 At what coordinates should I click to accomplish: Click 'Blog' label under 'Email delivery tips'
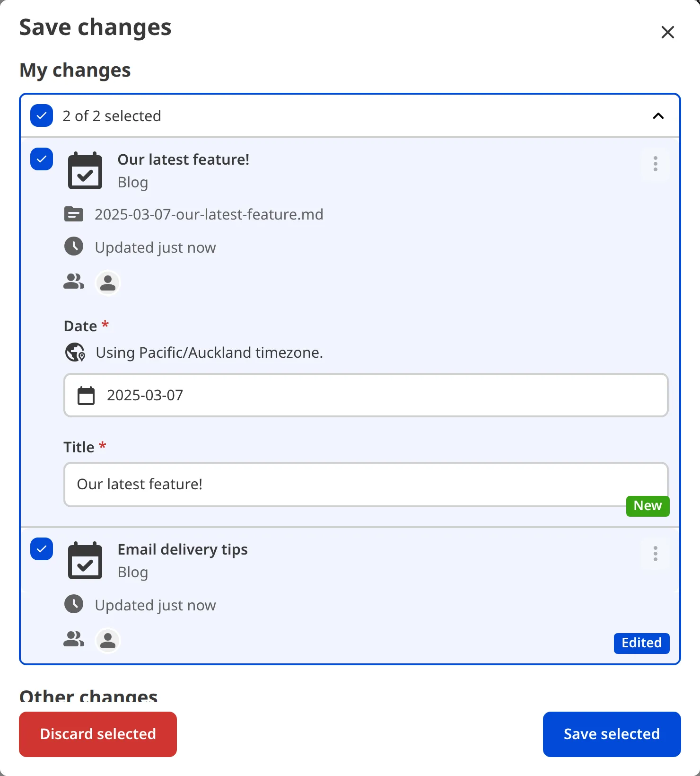133,573
